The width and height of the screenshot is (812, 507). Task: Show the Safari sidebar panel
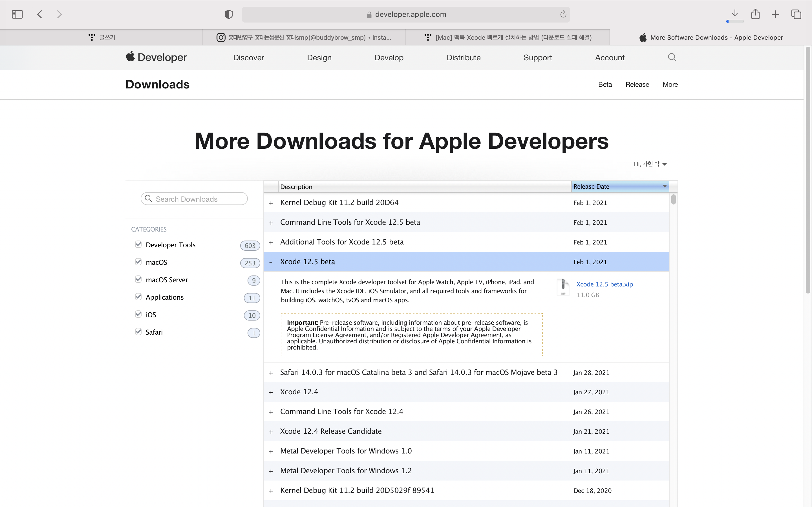17,14
